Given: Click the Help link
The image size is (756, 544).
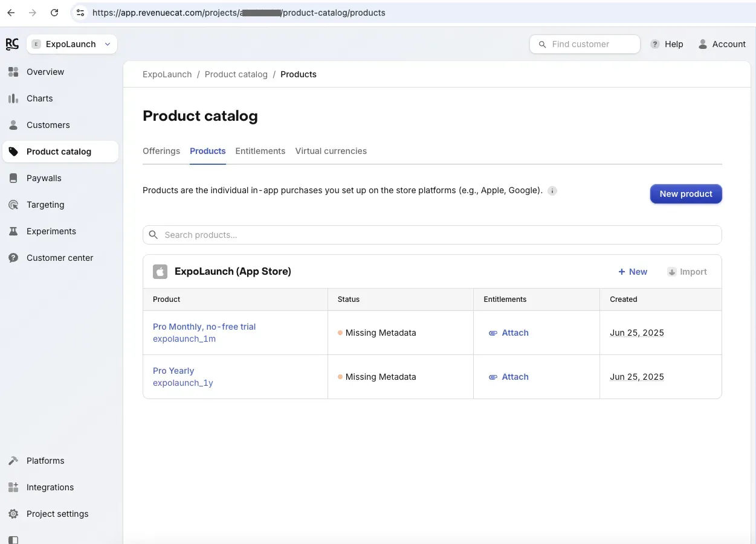Looking at the screenshot, I should (674, 44).
